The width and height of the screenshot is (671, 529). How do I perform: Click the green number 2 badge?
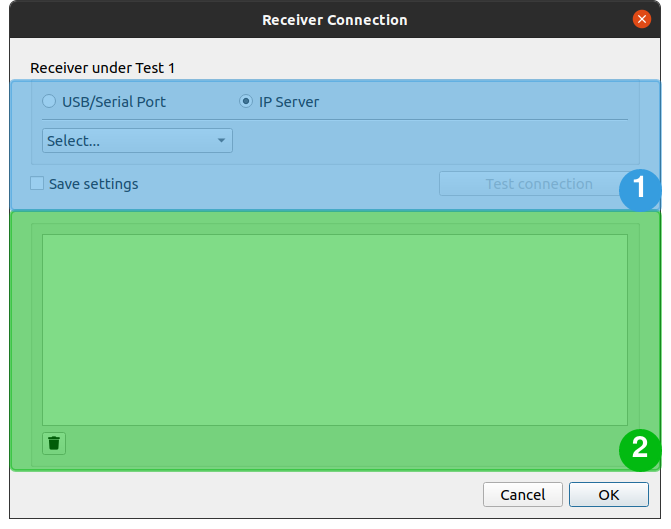[x=639, y=450]
